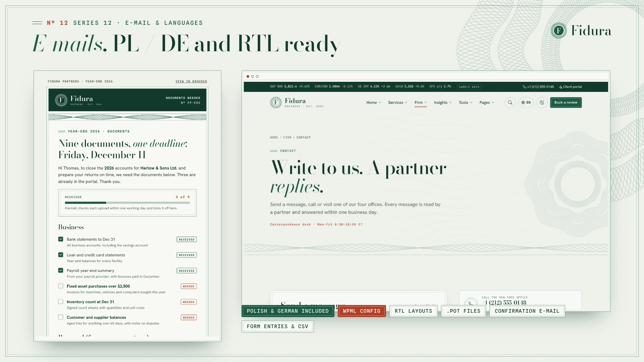This screenshot has width=644, height=362.
Task: Select the CONFIRMATION E-MAIL tag
Action: (527, 311)
